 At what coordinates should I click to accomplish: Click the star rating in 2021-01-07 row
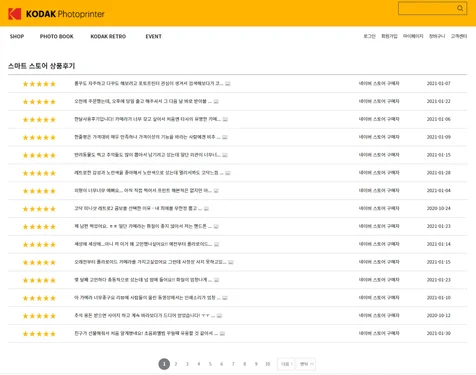coord(39,84)
